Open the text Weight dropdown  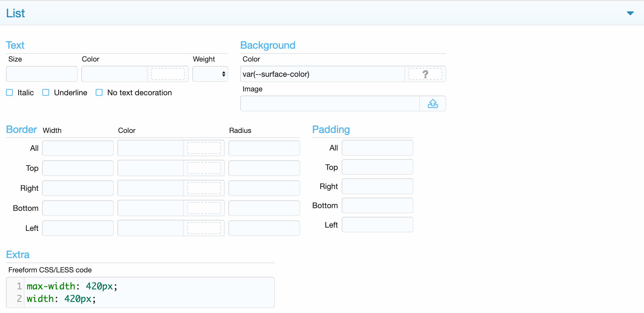[210, 74]
